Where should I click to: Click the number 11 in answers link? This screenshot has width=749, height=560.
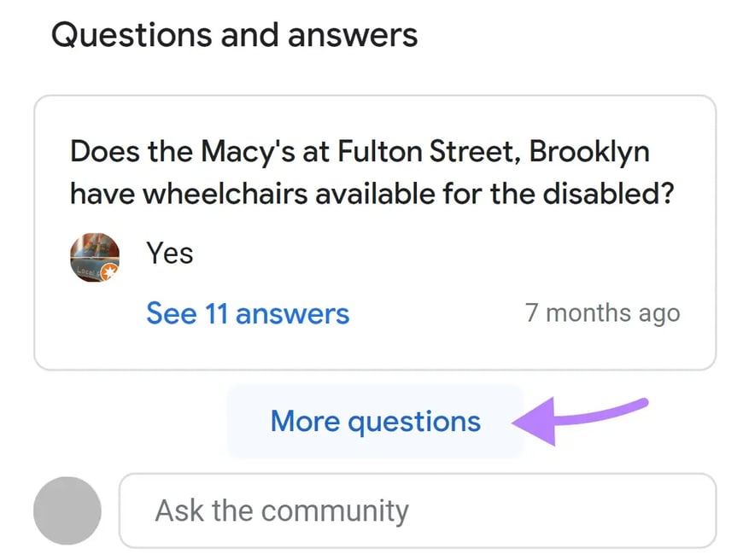click(x=216, y=314)
